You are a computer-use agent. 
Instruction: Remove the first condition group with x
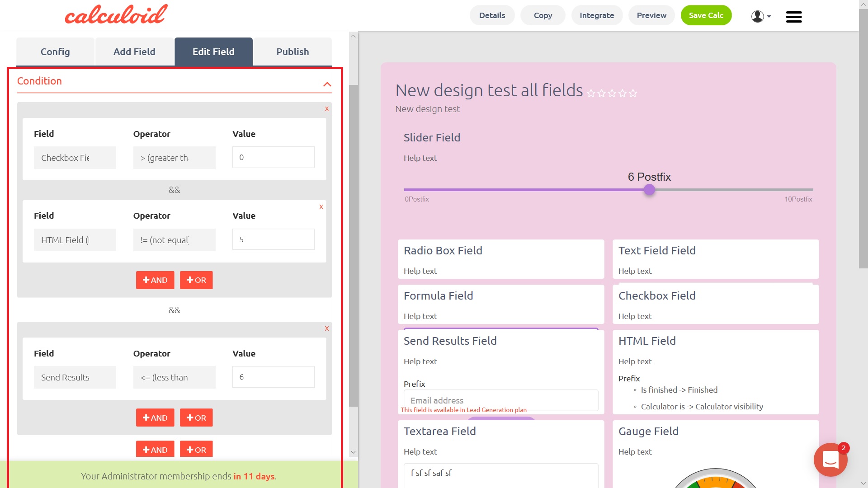click(x=326, y=109)
